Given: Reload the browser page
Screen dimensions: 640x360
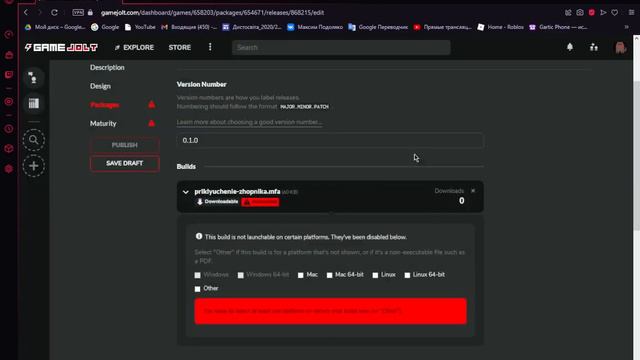Looking at the screenshot, I should pyautogui.click(x=54, y=13).
